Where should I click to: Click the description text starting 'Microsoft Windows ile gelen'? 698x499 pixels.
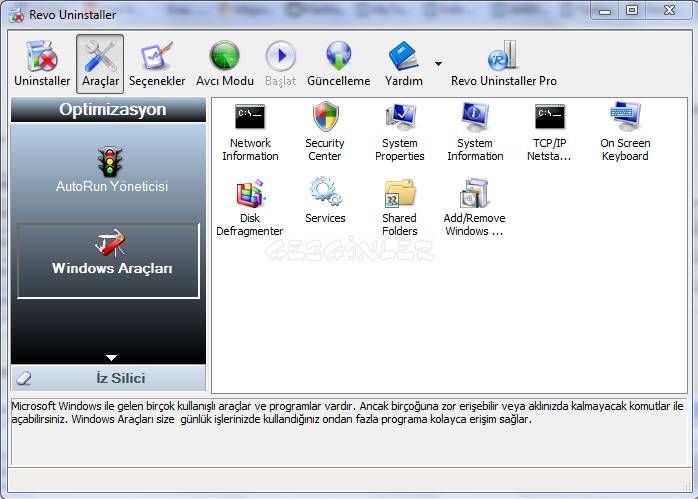pyautogui.click(x=347, y=413)
